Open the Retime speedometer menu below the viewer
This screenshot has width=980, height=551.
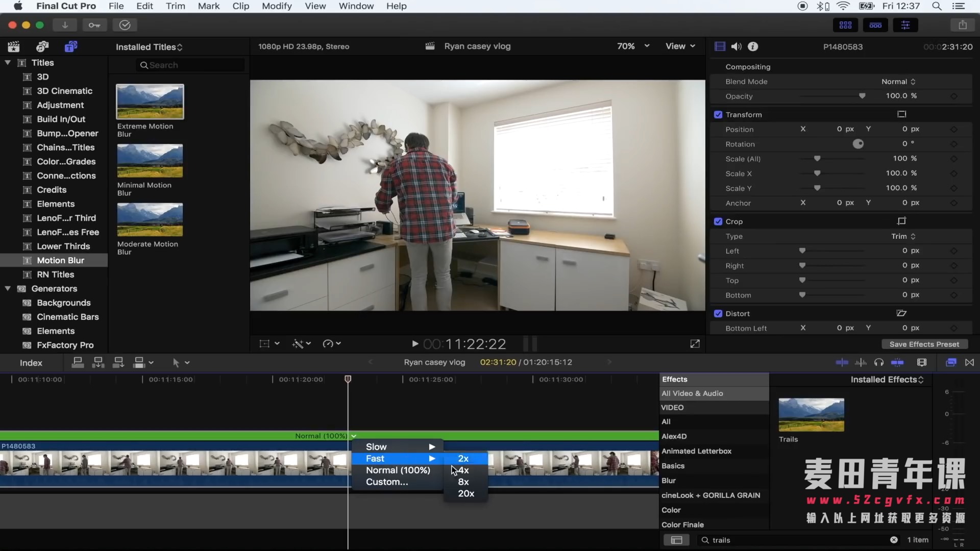click(x=332, y=344)
